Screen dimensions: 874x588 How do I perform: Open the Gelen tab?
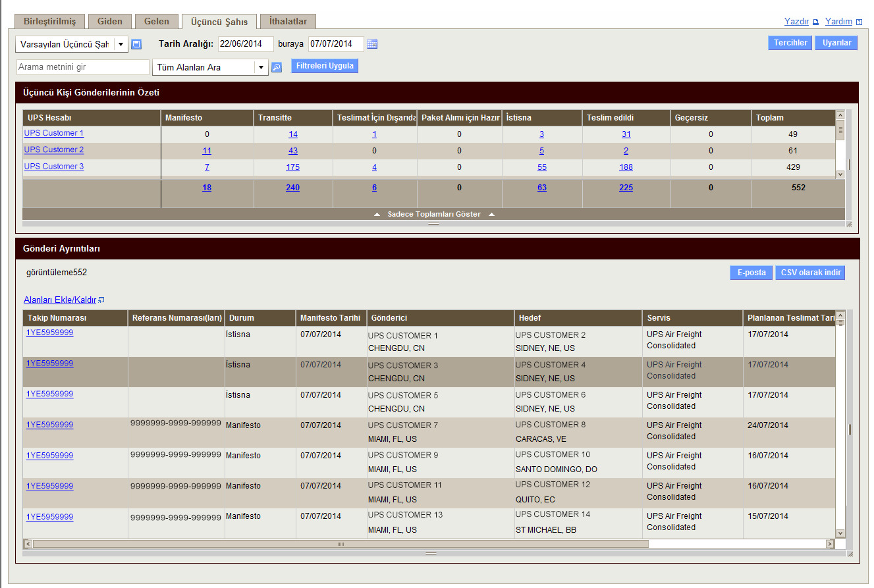click(x=157, y=21)
